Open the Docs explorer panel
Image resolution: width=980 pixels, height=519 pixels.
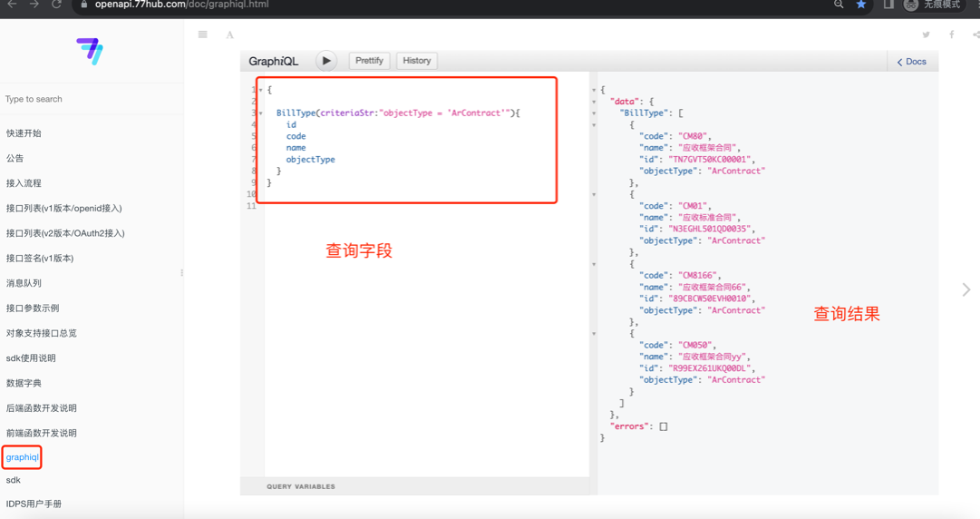coord(912,62)
